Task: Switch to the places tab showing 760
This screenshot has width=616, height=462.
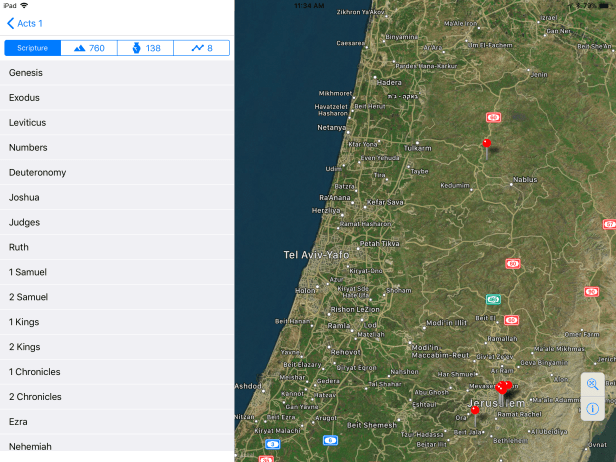Action: [x=89, y=48]
